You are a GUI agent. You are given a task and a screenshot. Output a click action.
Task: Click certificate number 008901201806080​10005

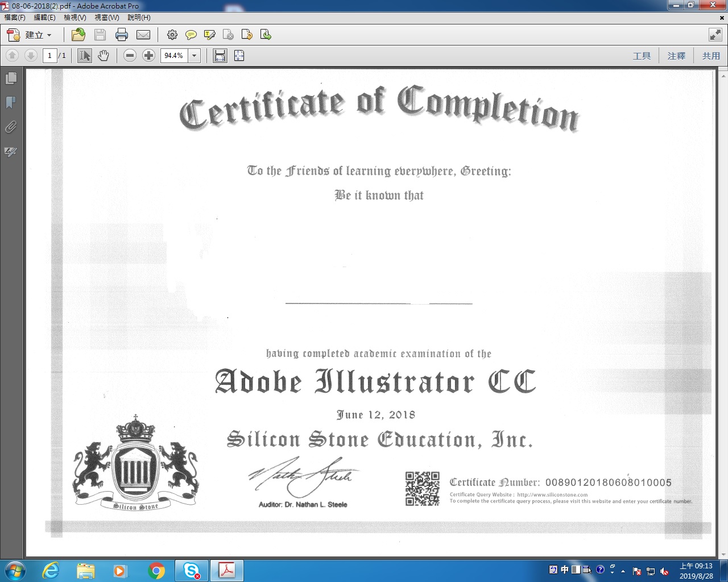(x=609, y=483)
